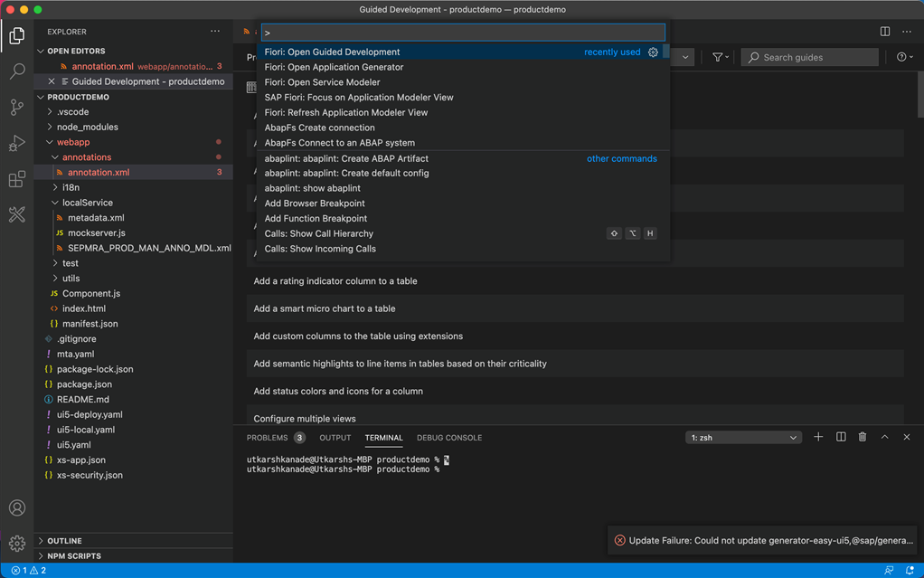Viewport: 924px width, 578px height.
Task: Open the Explorer view in activity bar
Action: coord(17,36)
